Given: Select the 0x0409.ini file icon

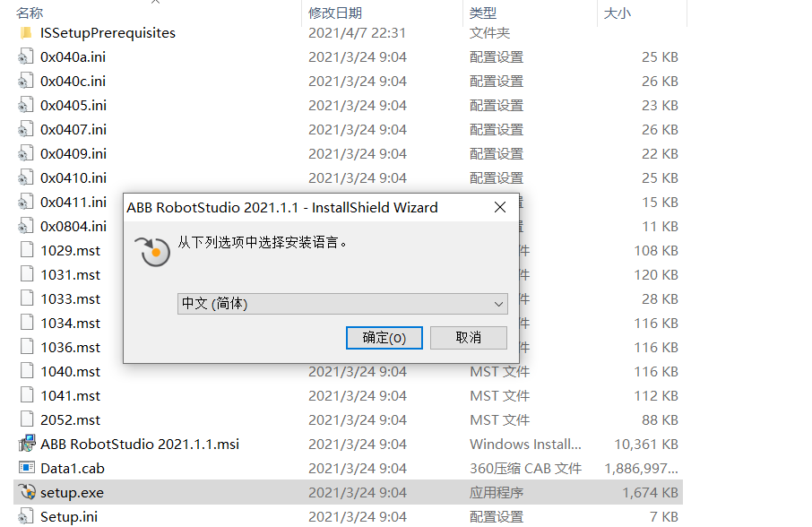Looking at the screenshot, I should [x=26, y=154].
